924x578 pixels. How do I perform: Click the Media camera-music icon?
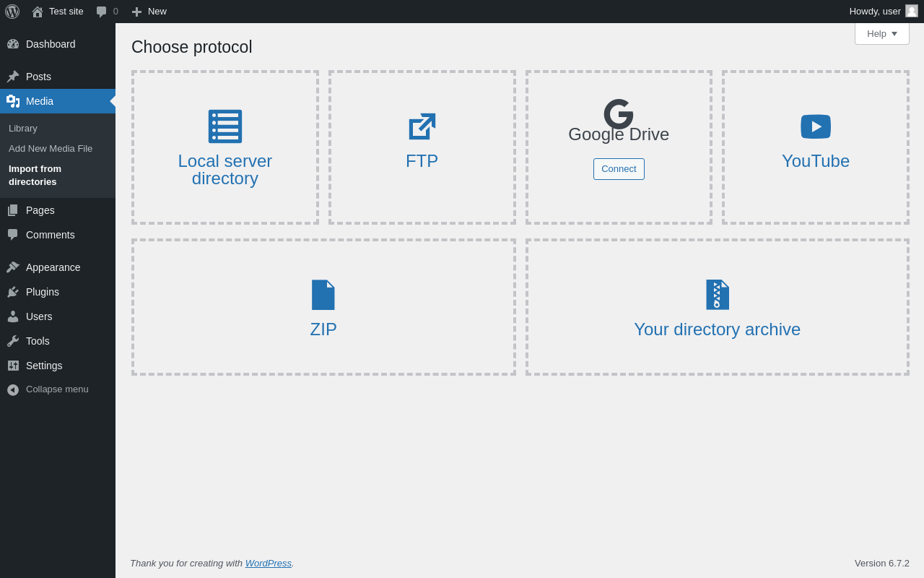pos(13,101)
